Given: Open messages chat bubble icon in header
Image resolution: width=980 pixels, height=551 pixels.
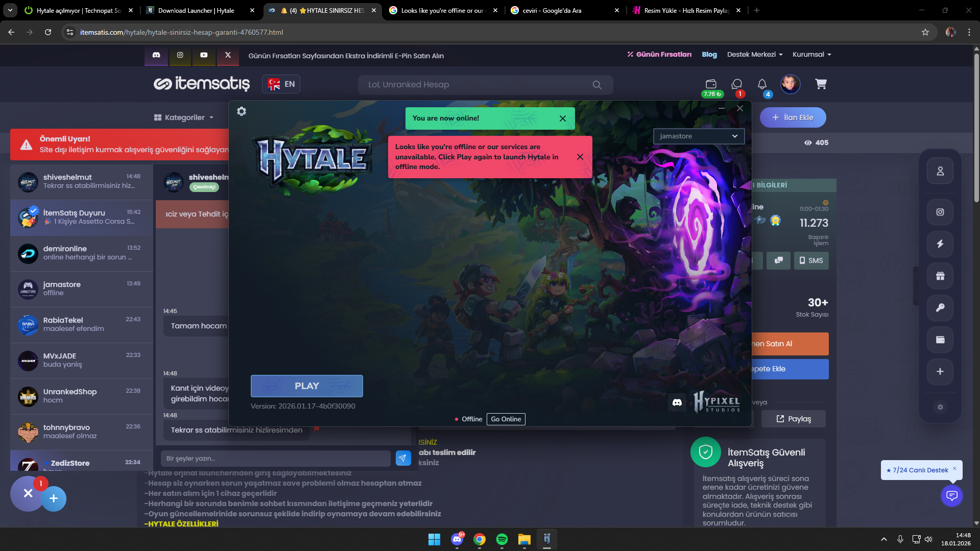Looking at the screenshot, I should point(737,85).
